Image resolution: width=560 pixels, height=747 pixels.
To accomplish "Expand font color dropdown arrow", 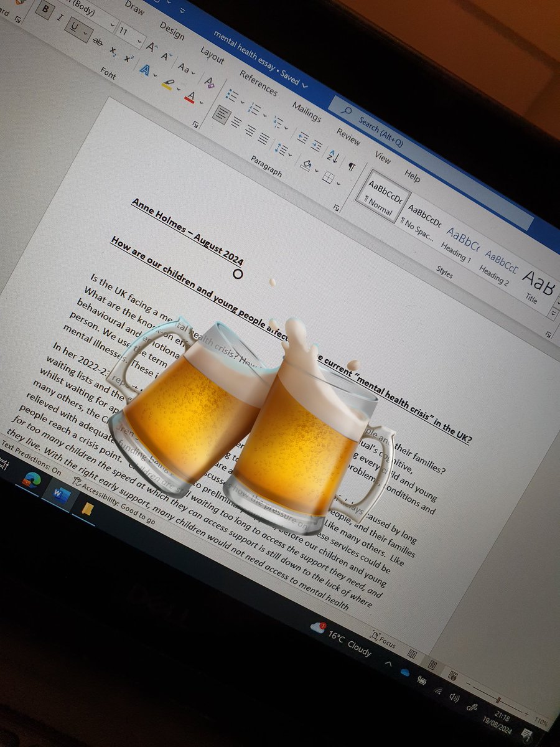I will (200, 103).
